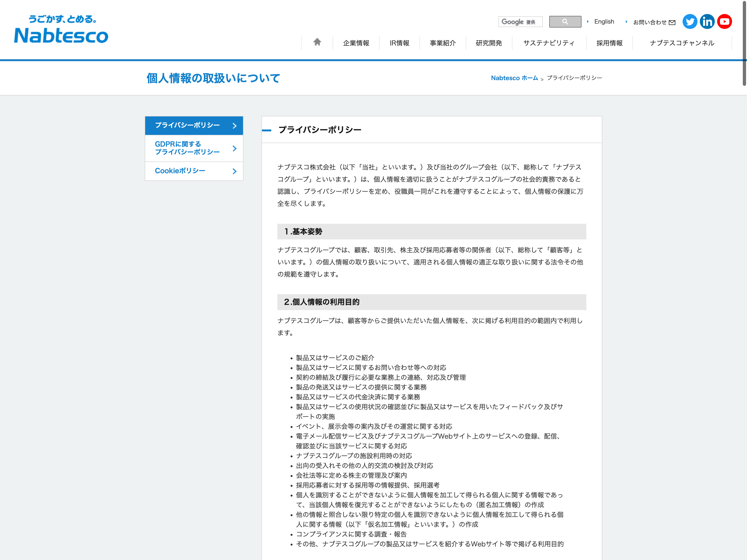Click the Google search input field
747x560 pixels.
[x=520, y=22]
